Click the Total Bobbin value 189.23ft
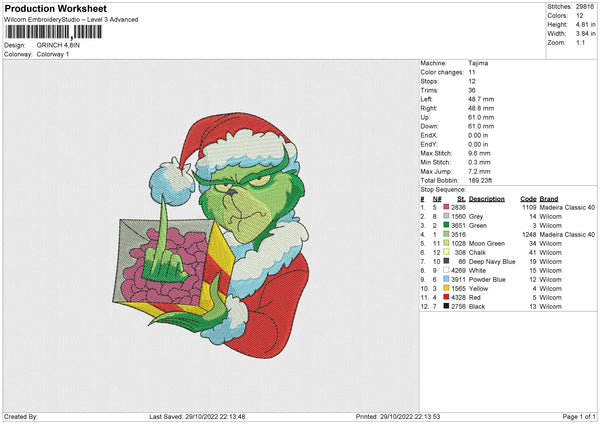Screen dimensions: 600x424 (x=480, y=180)
